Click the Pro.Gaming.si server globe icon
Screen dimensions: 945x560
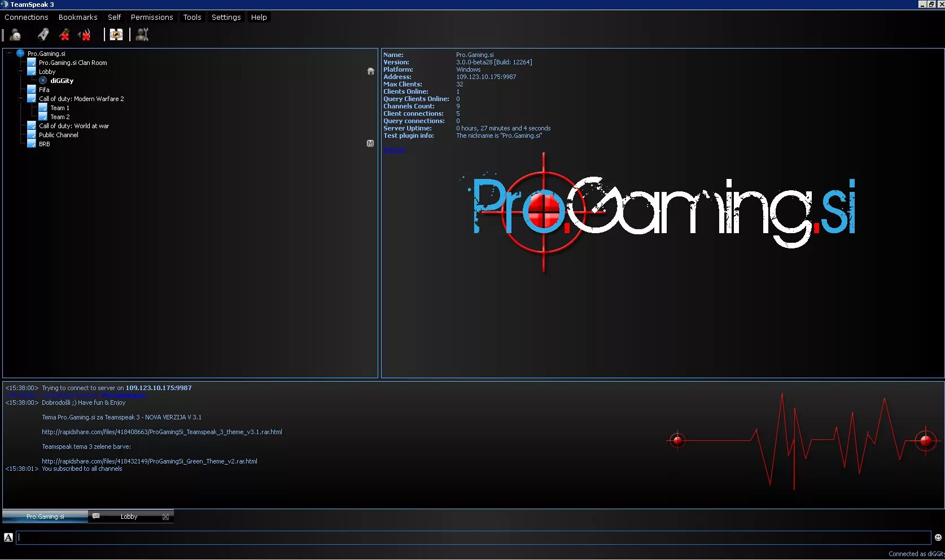pyautogui.click(x=20, y=54)
